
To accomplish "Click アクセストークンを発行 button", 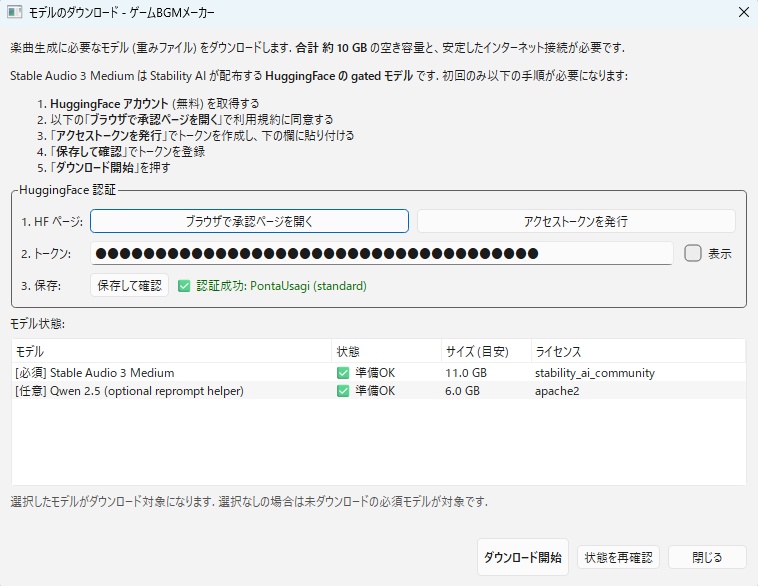I will pyautogui.click(x=576, y=221).
